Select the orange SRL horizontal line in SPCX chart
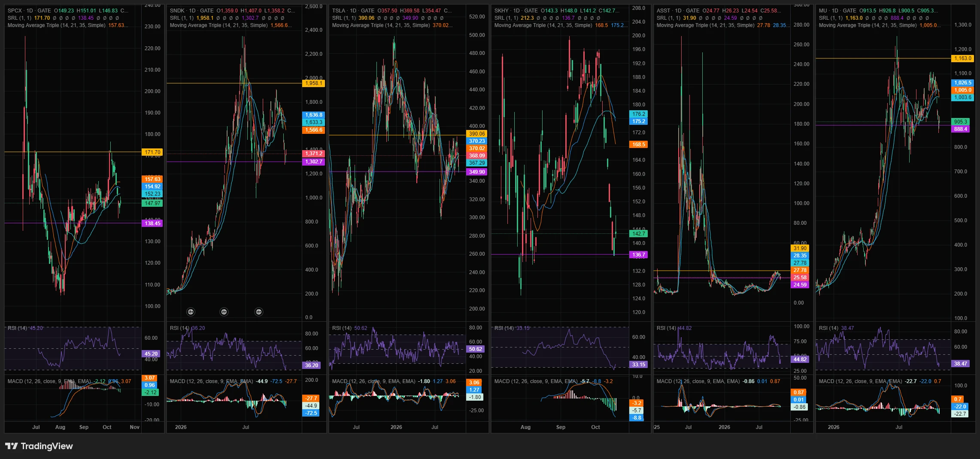 [x=73, y=152]
